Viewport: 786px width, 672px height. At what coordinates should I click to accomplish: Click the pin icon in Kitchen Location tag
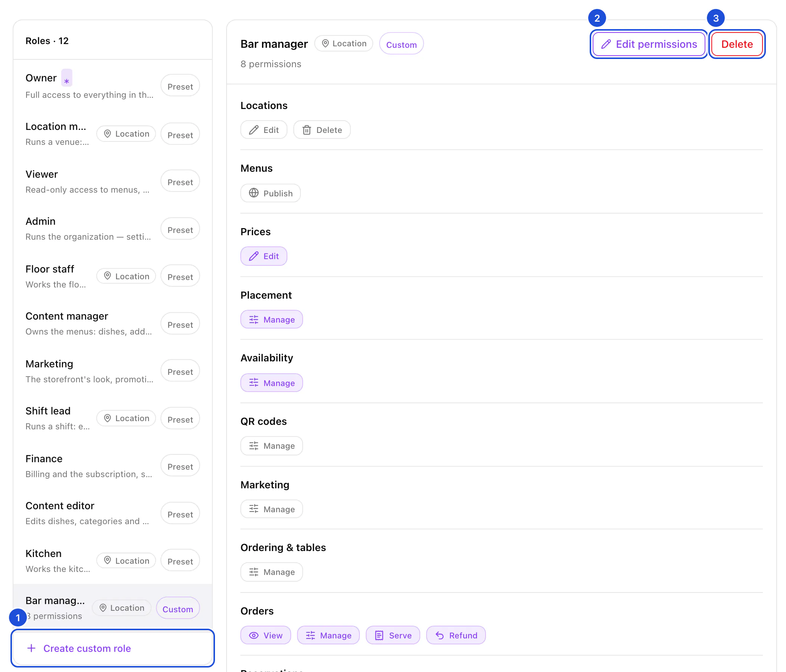click(107, 560)
